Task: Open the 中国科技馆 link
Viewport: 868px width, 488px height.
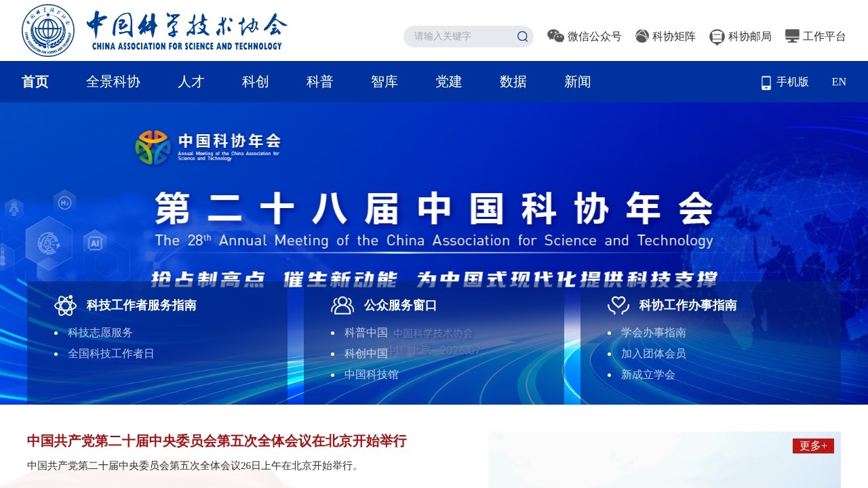Action: pos(372,375)
